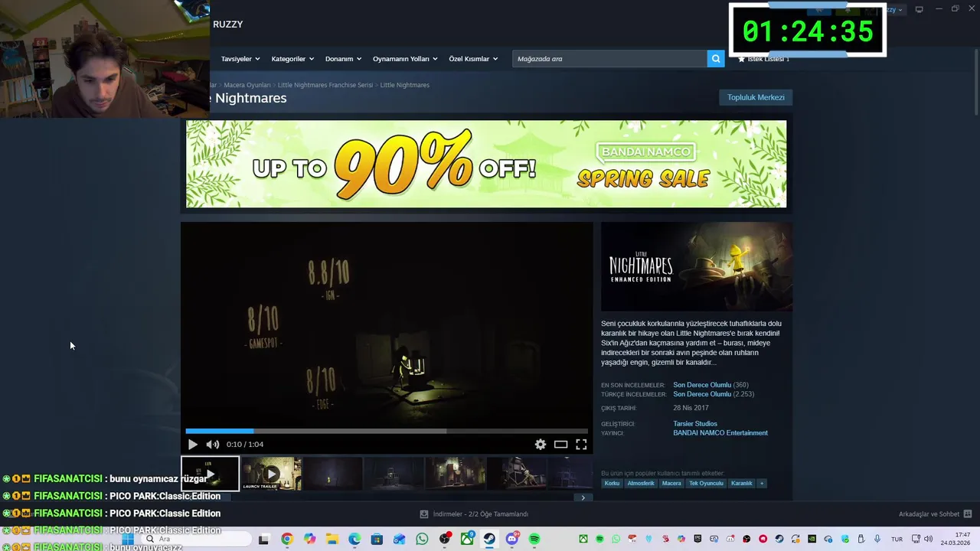Open developer Tarsier Studios page
Image resolution: width=980 pixels, height=551 pixels.
point(695,424)
